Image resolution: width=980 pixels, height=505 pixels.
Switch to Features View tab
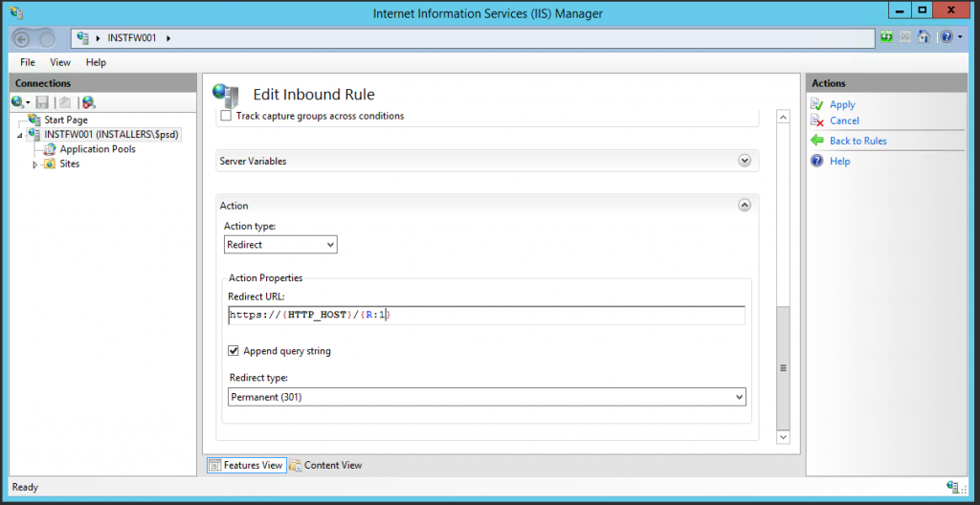(246, 465)
